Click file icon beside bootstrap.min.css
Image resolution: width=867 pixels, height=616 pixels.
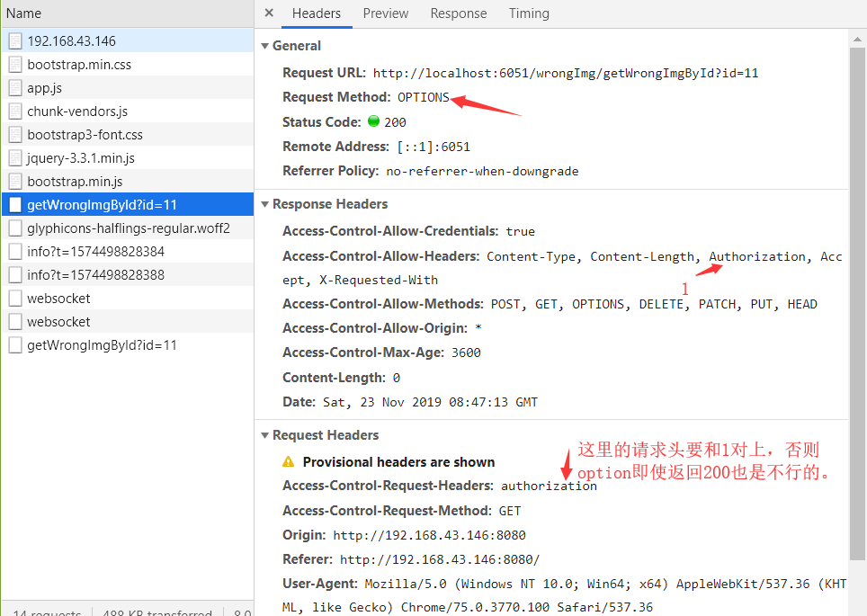pyautogui.click(x=15, y=65)
